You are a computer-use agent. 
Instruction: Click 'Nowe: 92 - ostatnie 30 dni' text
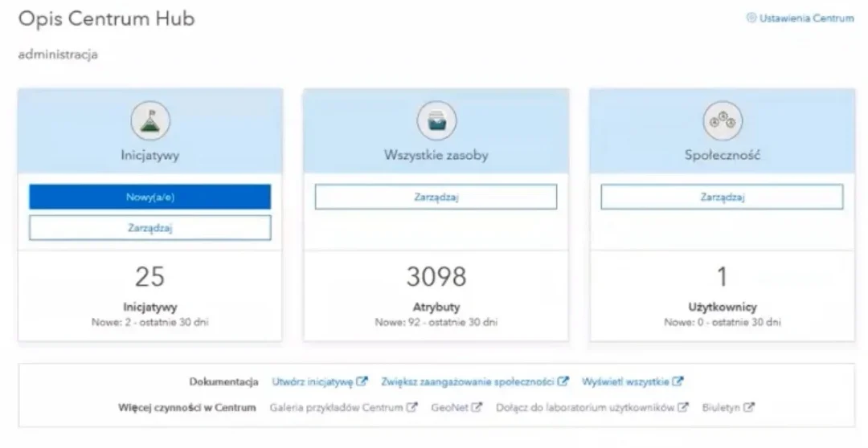coord(436,322)
